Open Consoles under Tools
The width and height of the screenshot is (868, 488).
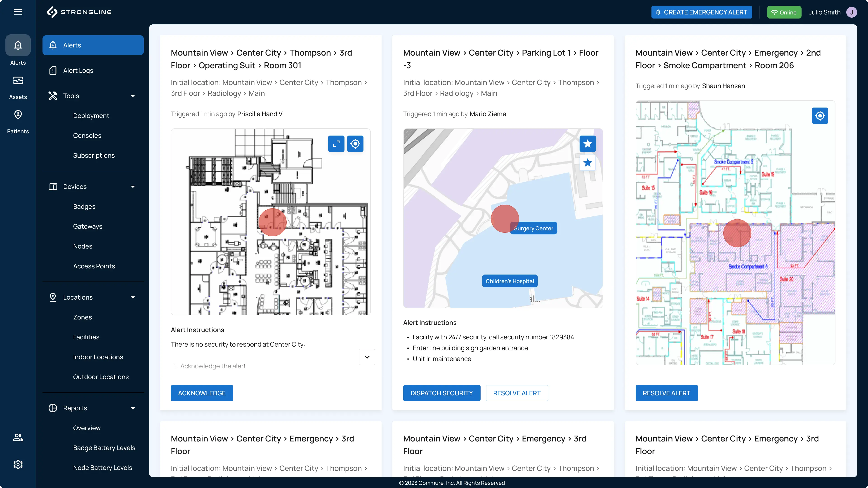point(87,135)
